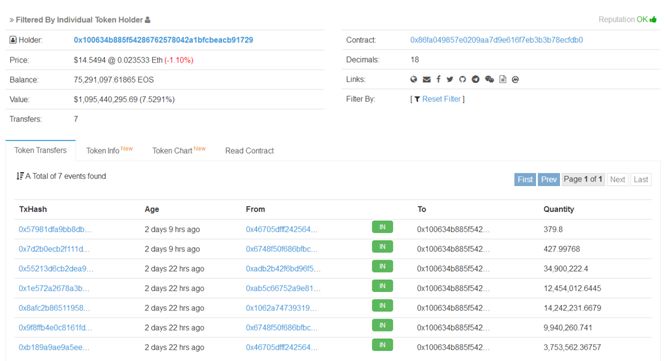Click the IN badge on the 14,242,231.6679 row
The width and height of the screenshot is (665, 361).
click(x=382, y=305)
